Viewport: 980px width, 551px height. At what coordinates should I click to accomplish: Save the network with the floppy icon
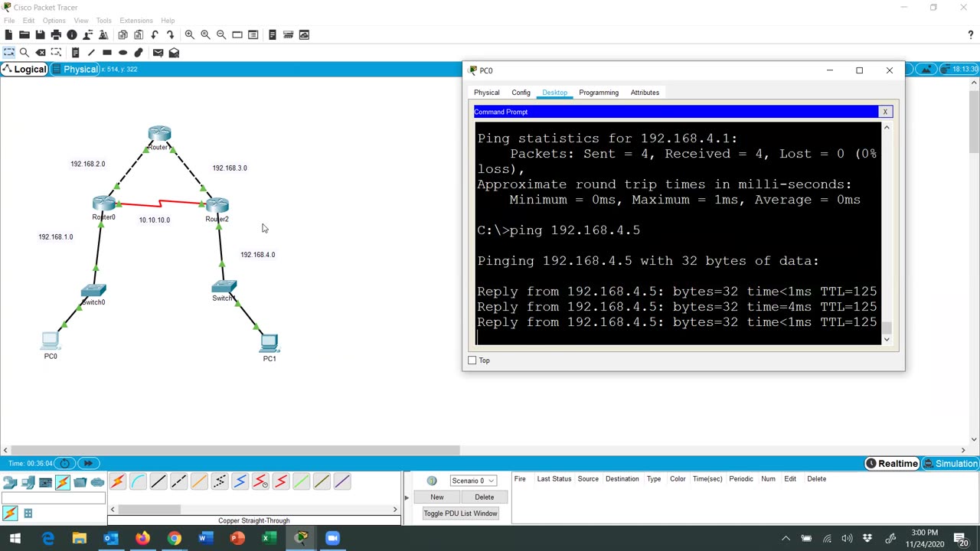tap(40, 34)
